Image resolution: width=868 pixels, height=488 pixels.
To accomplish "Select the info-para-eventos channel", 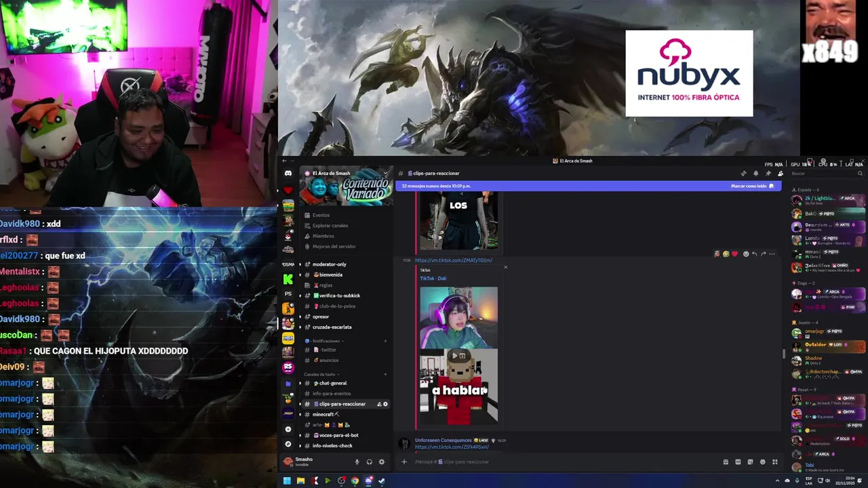I will 346,394.
